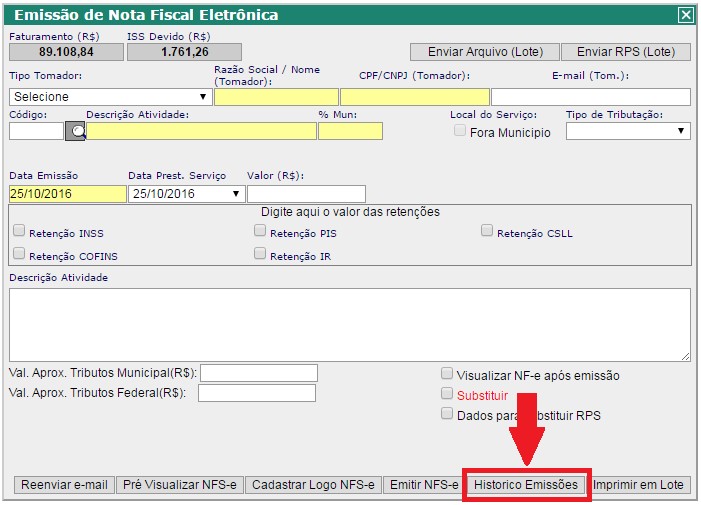701x505 pixels.
Task: Open the Tipo Tomador dropdown
Action: pos(110,97)
